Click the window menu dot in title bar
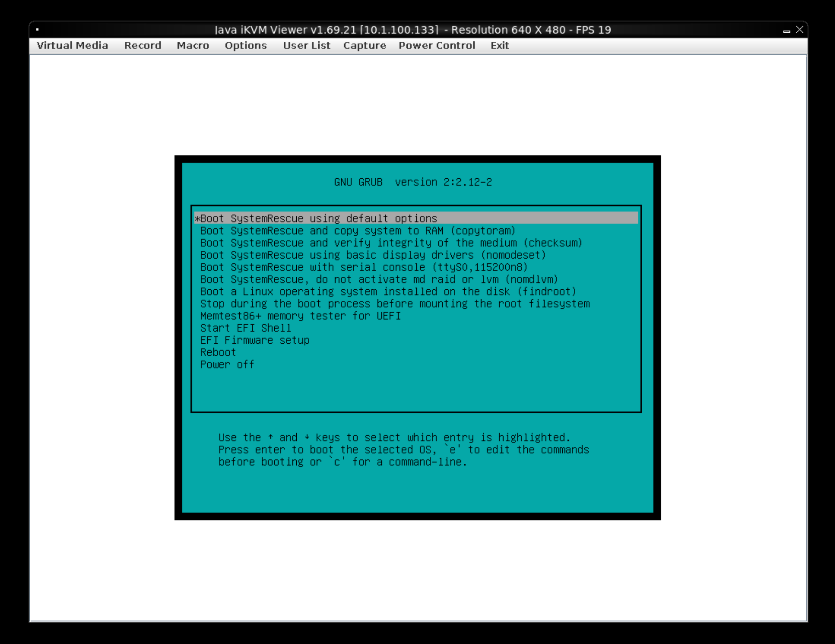The width and height of the screenshot is (835, 644). (37, 29)
